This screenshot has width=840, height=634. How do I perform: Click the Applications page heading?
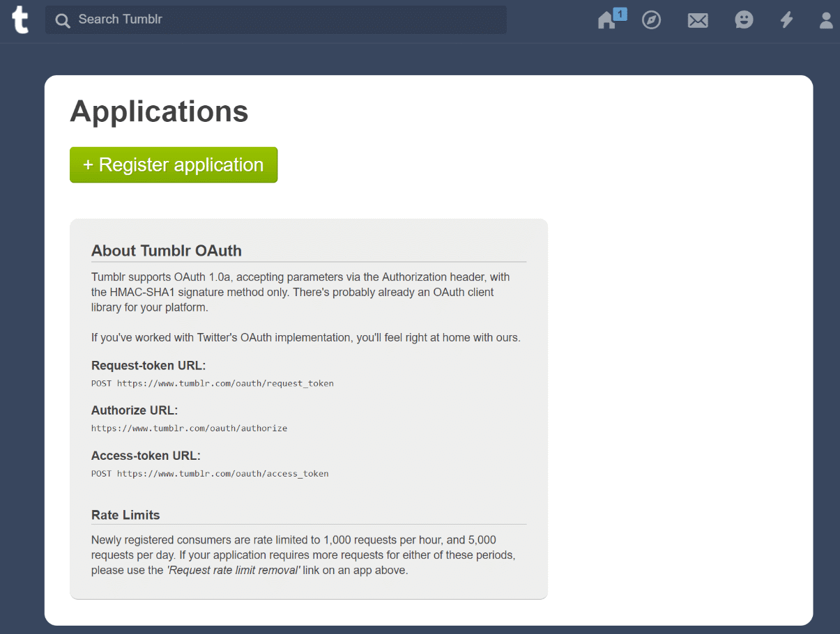159,111
